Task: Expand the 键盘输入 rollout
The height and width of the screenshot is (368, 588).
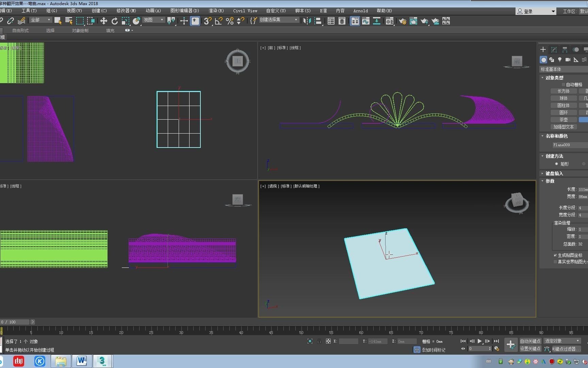Action: coord(554,173)
